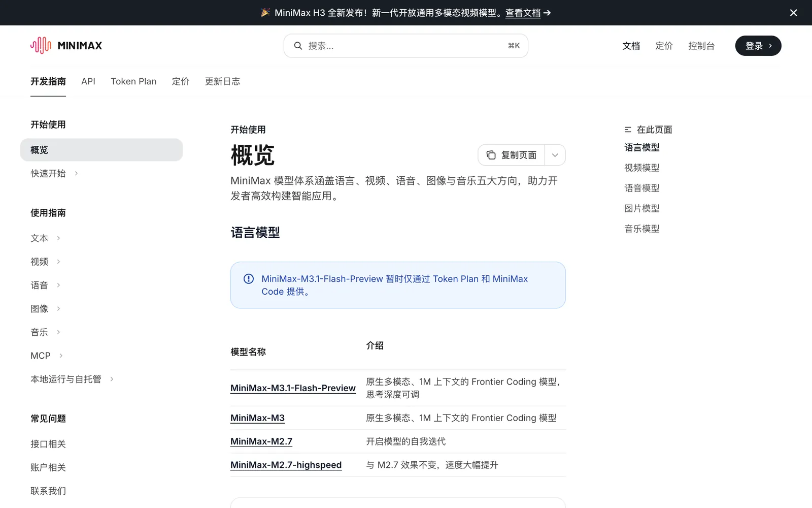Expand the 文本 sidebar section
This screenshot has width=812, height=508.
[x=45, y=238]
